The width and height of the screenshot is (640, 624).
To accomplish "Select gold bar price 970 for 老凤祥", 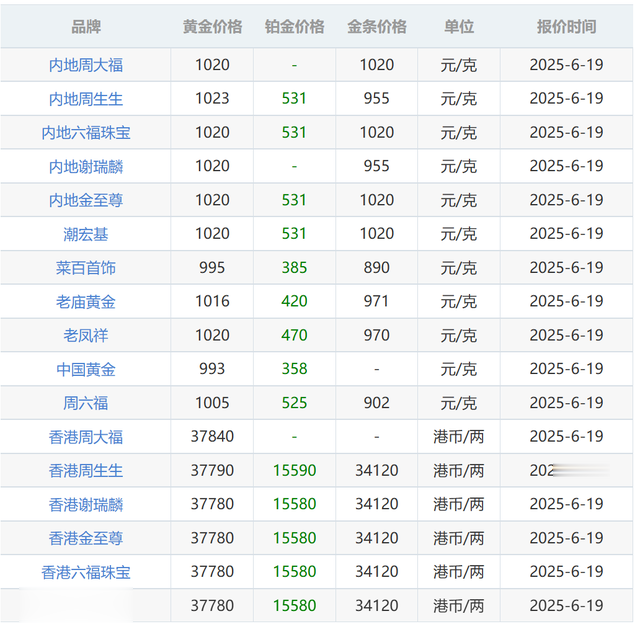I will click(x=377, y=335).
